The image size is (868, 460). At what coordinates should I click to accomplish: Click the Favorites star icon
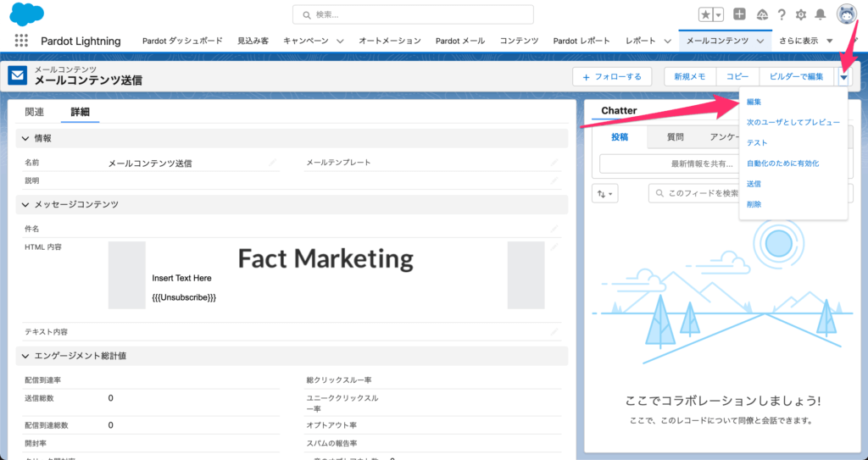(x=705, y=14)
